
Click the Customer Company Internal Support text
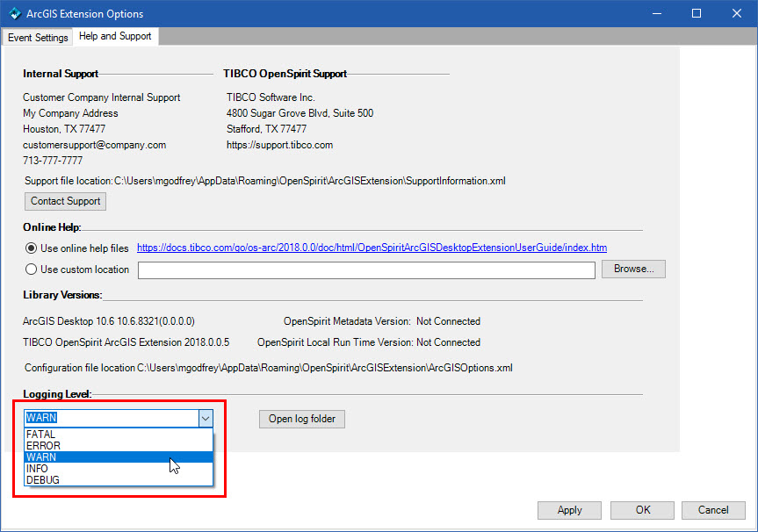102,97
